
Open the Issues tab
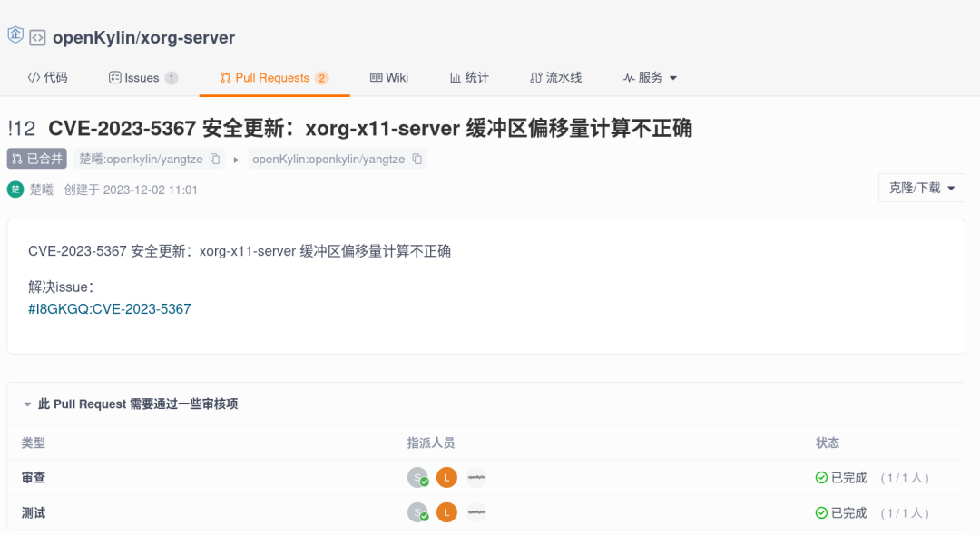(x=142, y=78)
